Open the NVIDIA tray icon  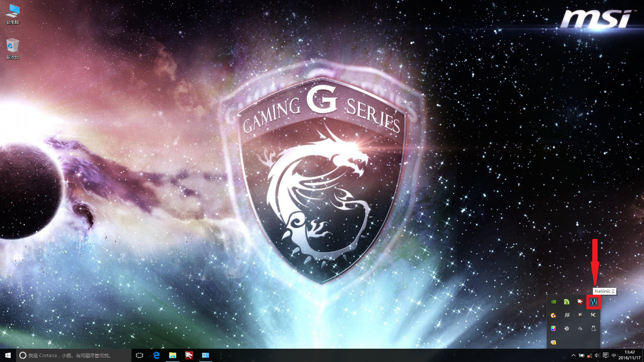553,302
